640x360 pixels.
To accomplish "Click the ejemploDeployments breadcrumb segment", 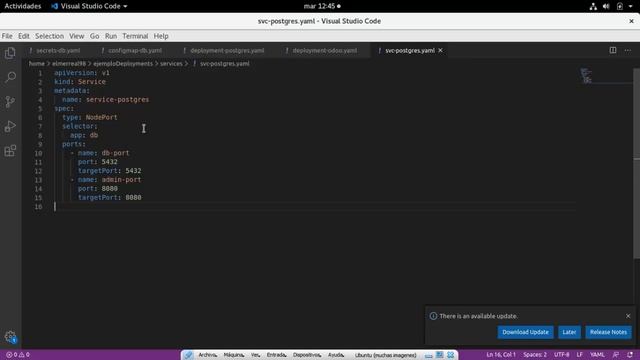I will pyautogui.click(x=123, y=64).
